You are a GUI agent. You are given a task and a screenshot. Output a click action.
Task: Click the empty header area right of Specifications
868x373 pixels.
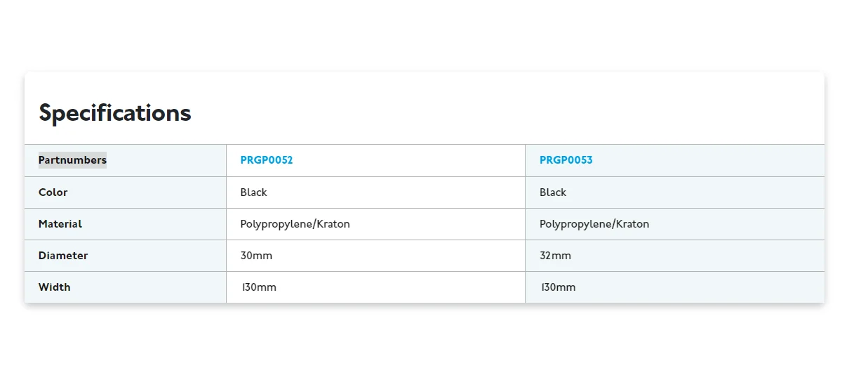click(505, 112)
